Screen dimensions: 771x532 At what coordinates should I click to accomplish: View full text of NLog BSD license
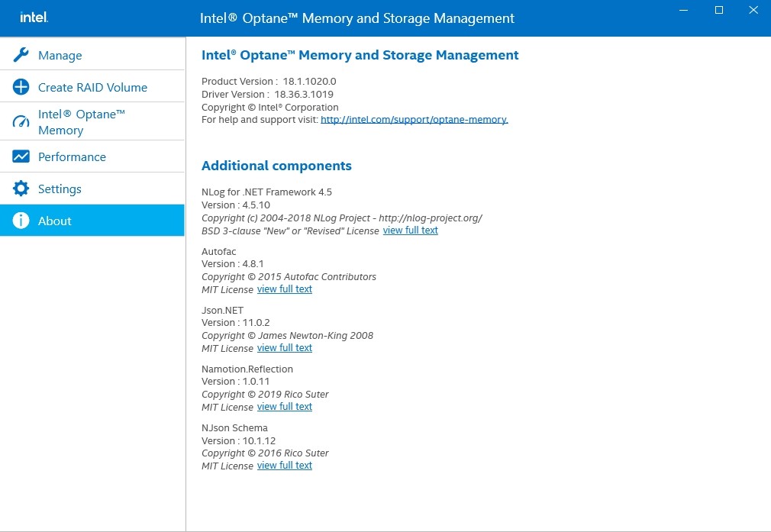pos(410,230)
